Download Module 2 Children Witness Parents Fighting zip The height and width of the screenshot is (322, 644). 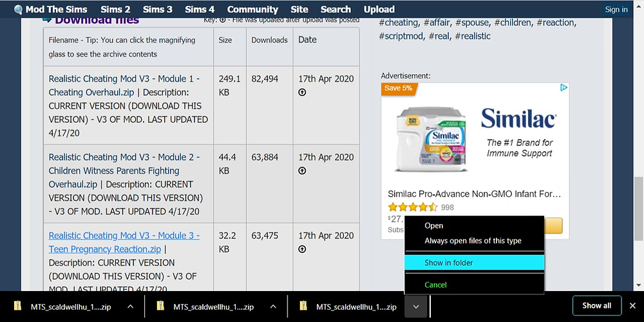(124, 171)
